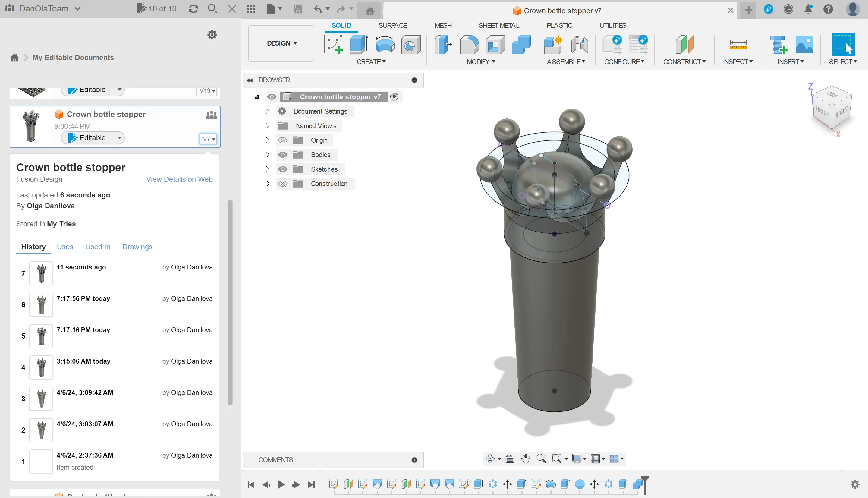Select the Measure tool under Inspect
Screen dimensions: 868x498
pyautogui.click(x=738, y=45)
